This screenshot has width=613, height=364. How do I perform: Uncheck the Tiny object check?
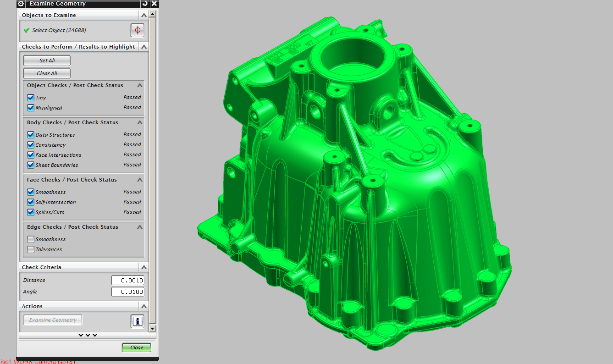[x=31, y=98]
